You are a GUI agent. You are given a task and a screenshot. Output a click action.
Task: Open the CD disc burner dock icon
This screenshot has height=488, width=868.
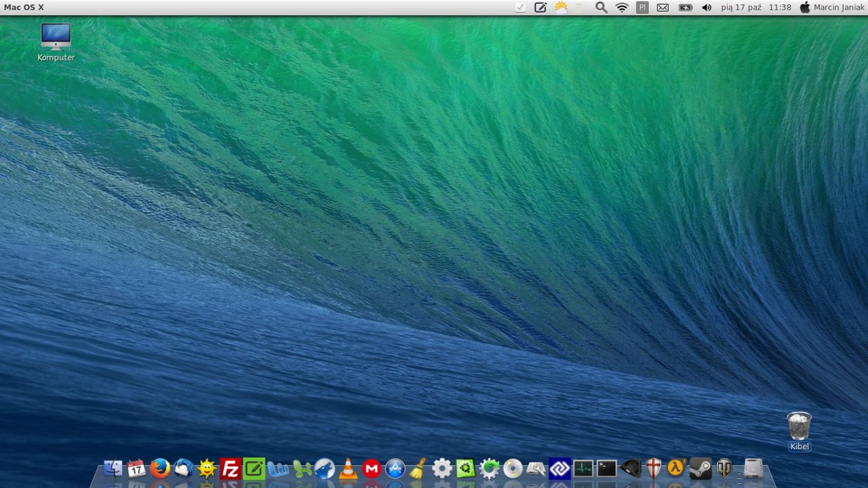513,468
